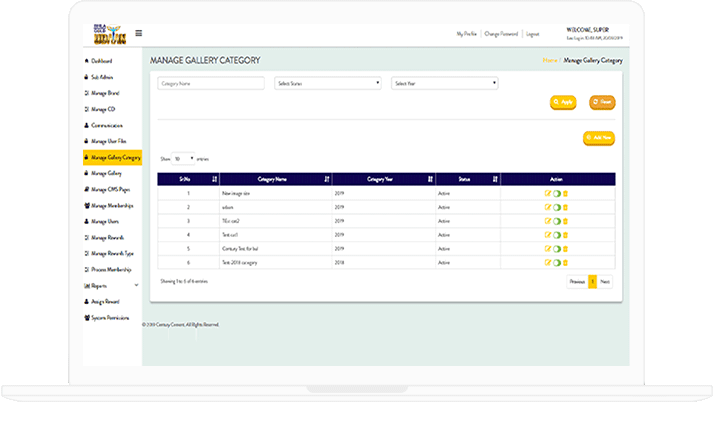The image size is (715, 430).
Task: Open Manage CMS Pages in sidebar
Action: [x=110, y=189]
